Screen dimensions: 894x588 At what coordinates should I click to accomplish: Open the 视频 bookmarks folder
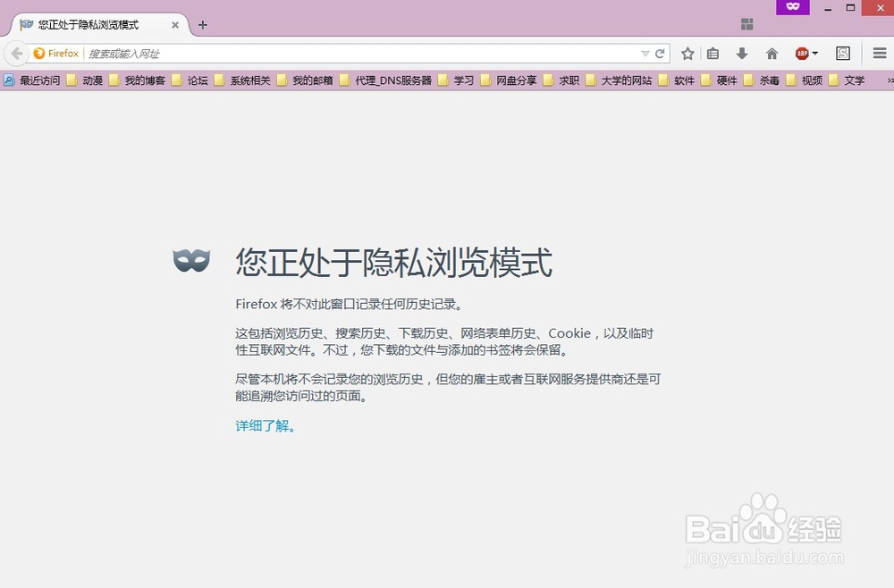(805, 80)
